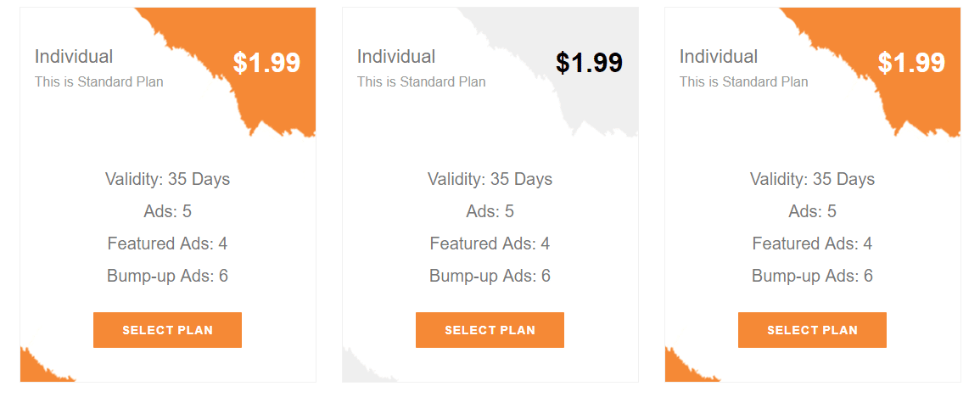Click the black $1.99 price in middle card

tap(589, 63)
